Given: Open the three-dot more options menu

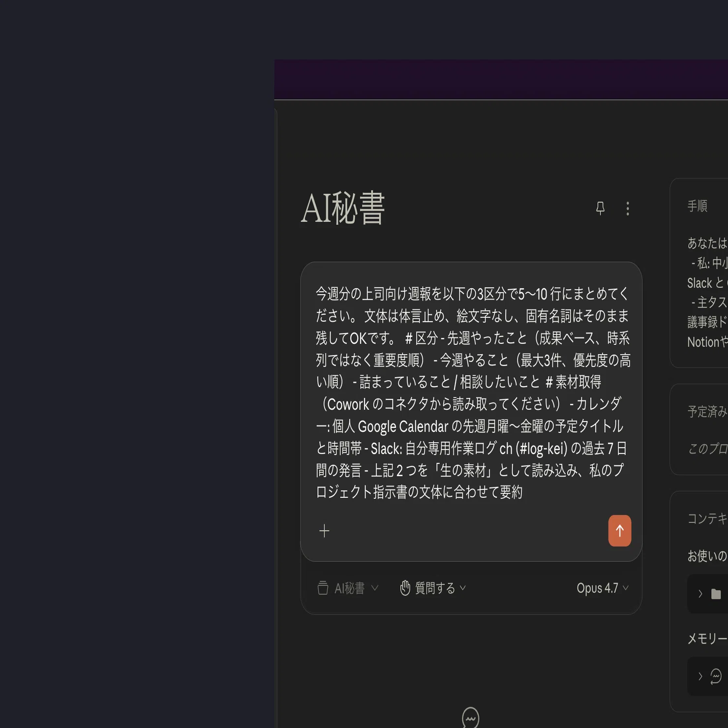Looking at the screenshot, I should tap(628, 209).
